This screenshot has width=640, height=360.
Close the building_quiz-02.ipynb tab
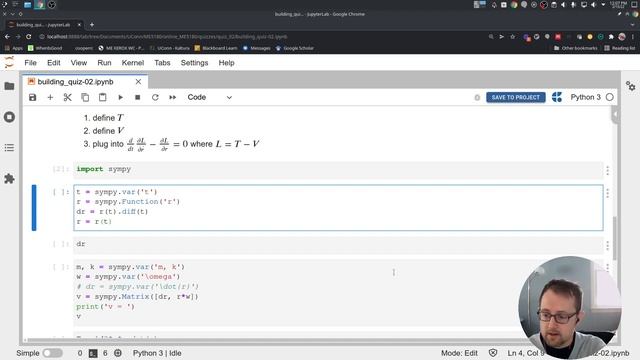point(138,82)
